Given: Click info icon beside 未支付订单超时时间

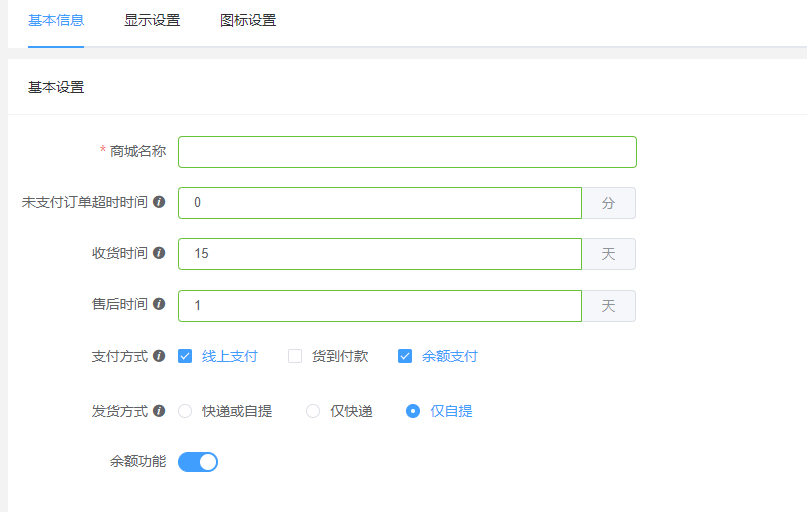Looking at the screenshot, I should tap(159, 202).
